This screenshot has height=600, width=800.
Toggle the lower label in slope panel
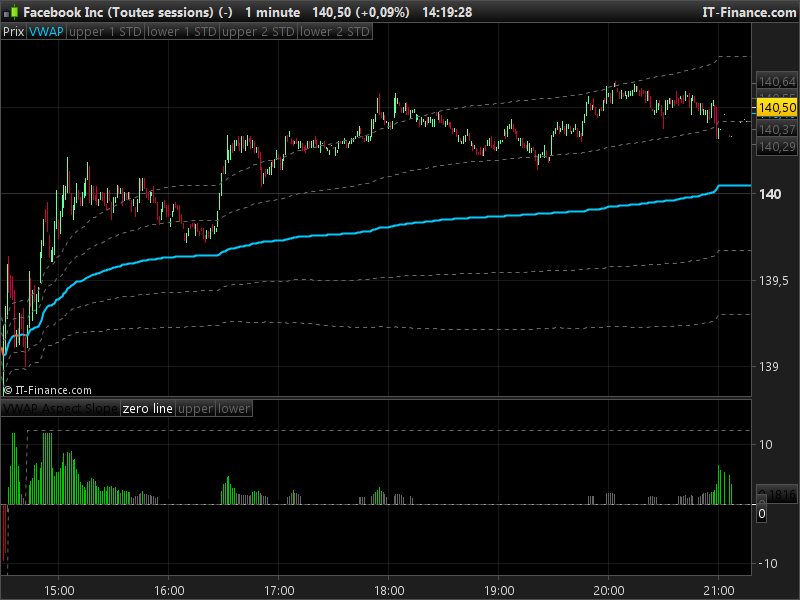(234, 409)
